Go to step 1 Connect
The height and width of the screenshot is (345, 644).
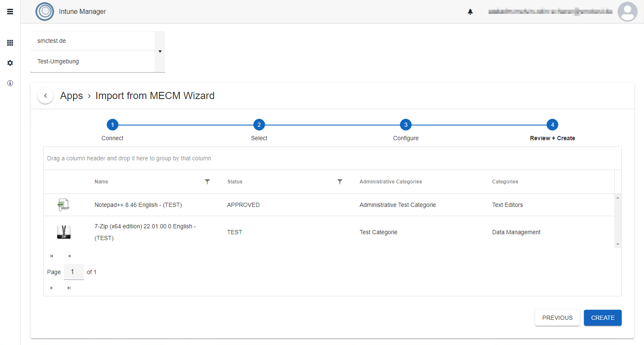click(x=113, y=125)
